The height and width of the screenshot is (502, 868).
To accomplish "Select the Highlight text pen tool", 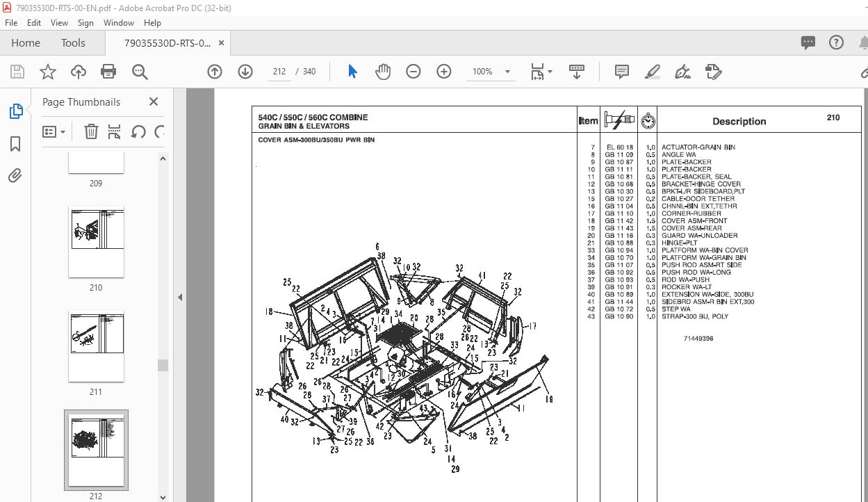I will [x=652, y=72].
